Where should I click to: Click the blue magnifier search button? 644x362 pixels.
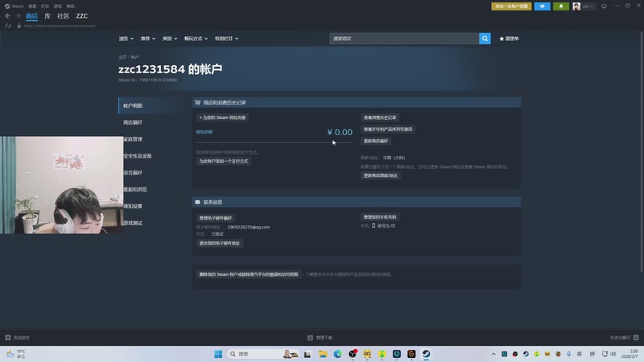coord(485,39)
